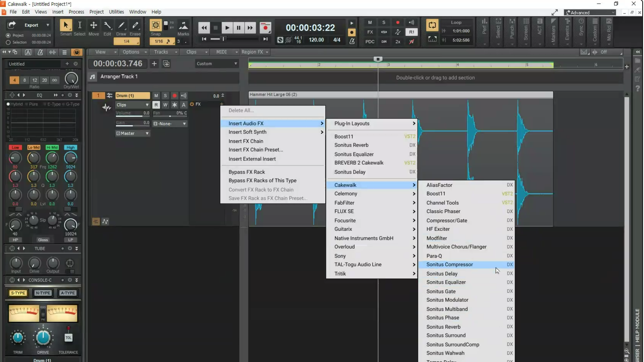Click the 120.00 tempo field
This screenshot has height=362, width=644.
316,40
